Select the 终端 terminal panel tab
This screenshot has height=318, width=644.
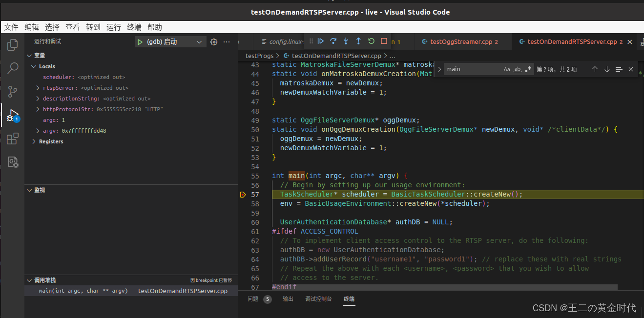[x=349, y=299]
